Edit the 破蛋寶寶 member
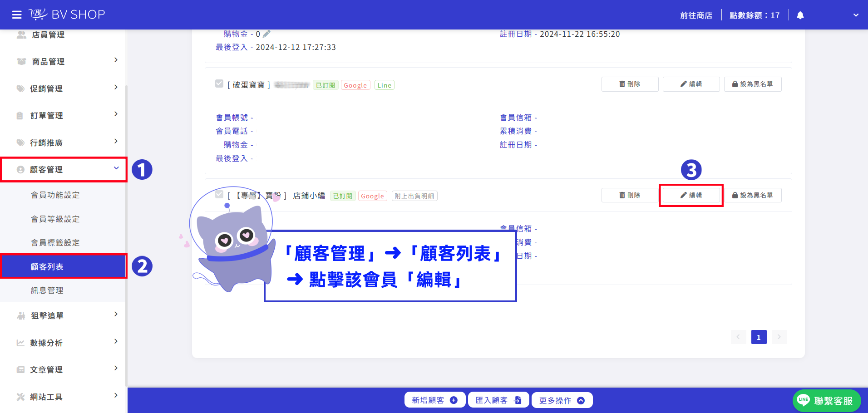 point(691,84)
